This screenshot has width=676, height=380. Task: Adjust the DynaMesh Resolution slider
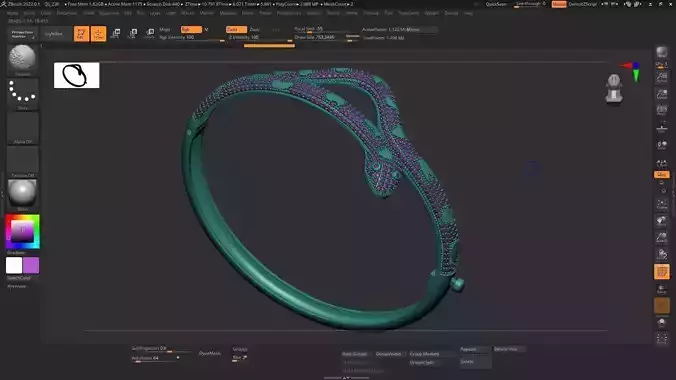pyautogui.click(x=156, y=358)
